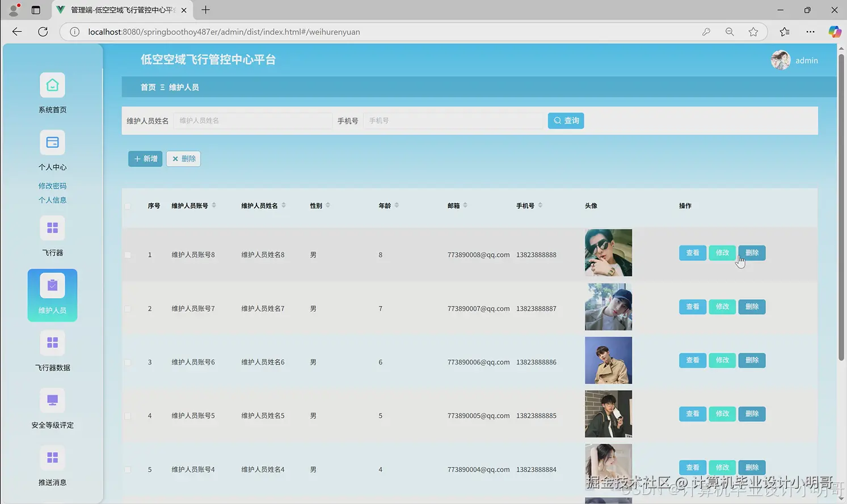847x504 pixels.
Task: Open the 飞行器 grid icon in sidebar
Action: (x=52, y=228)
